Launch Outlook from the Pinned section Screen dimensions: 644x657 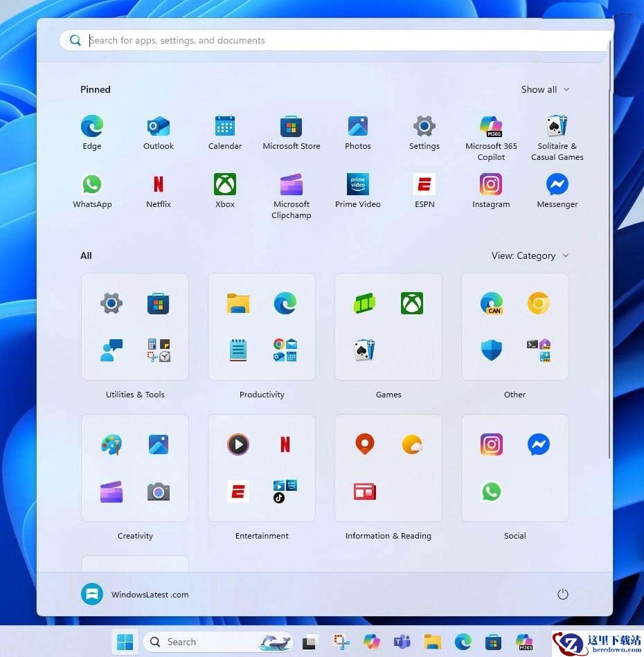(x=159, y=132)
